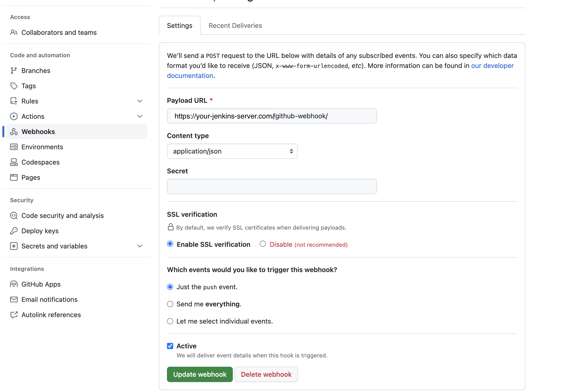Click the Codespaces icon
The image size is (572, 392).
click(x=14, y=162)
